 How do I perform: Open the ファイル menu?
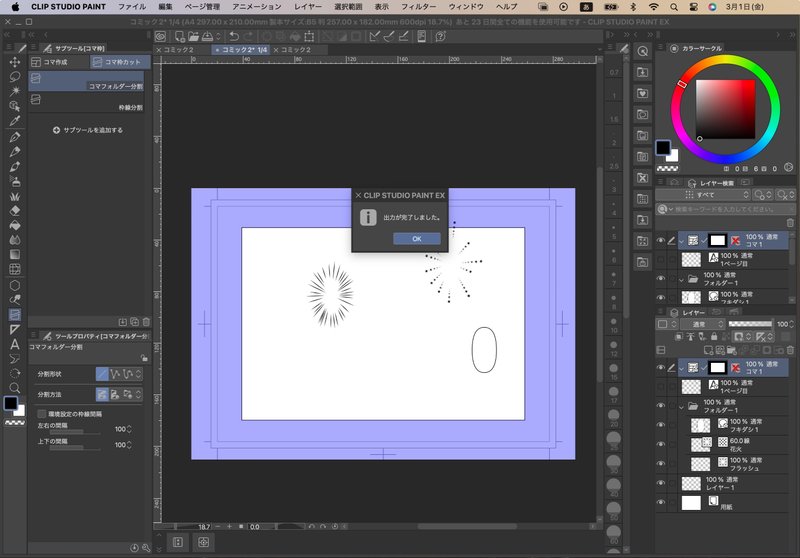pyautogui.click(x=132, y=7)
